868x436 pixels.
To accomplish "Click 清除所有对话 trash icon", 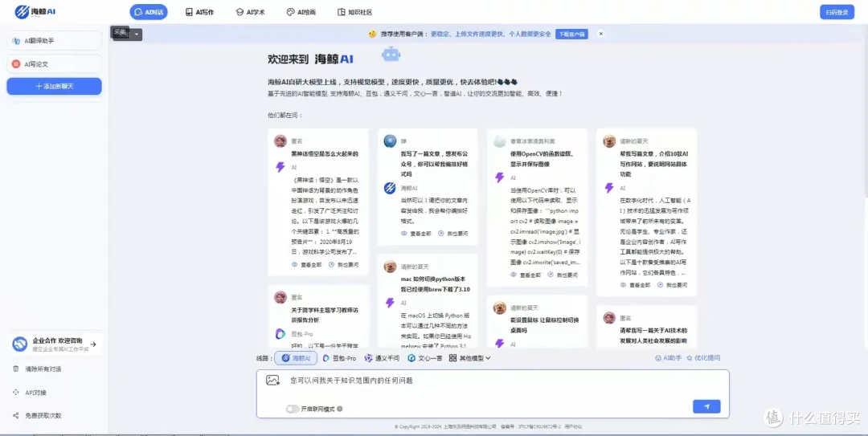I will pos(16,369).
